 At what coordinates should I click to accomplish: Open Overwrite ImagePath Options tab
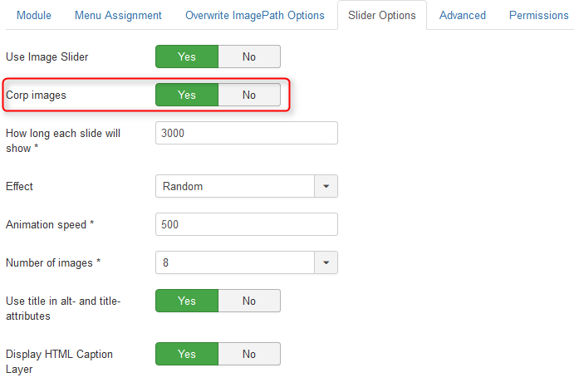point(254,15)
